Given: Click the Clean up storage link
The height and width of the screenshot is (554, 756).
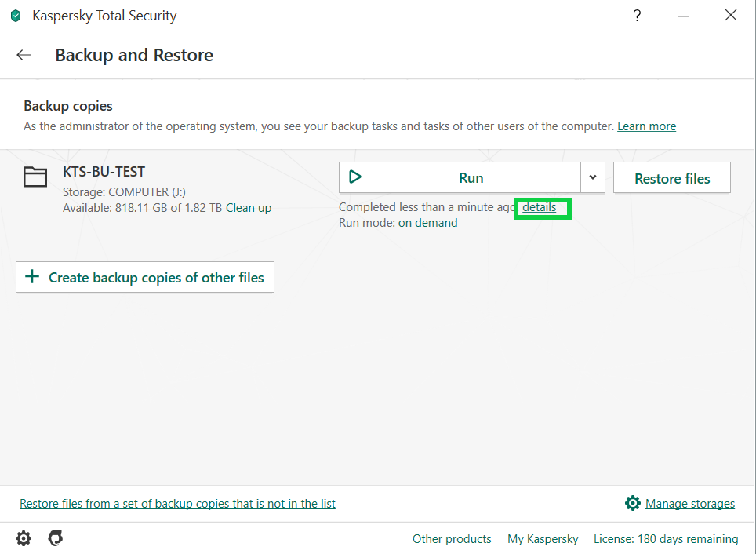Looking at the screenshot, I should tap(249, 208).
